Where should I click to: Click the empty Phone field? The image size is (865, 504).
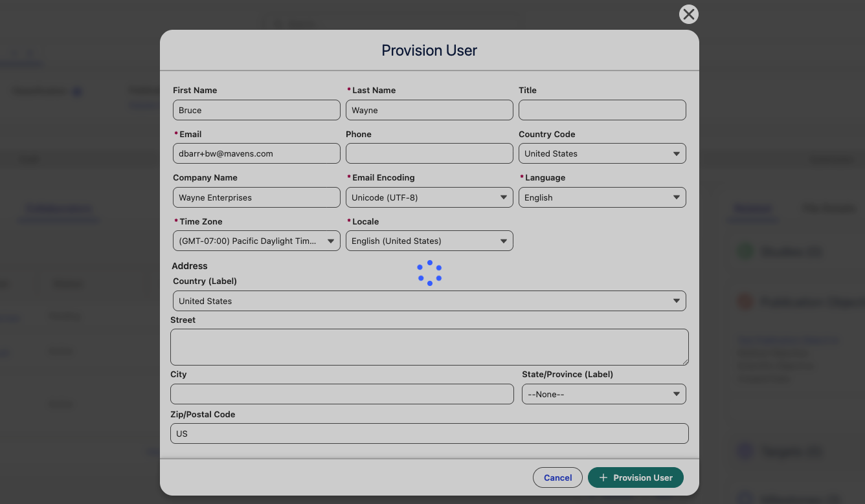pos(429,153)
